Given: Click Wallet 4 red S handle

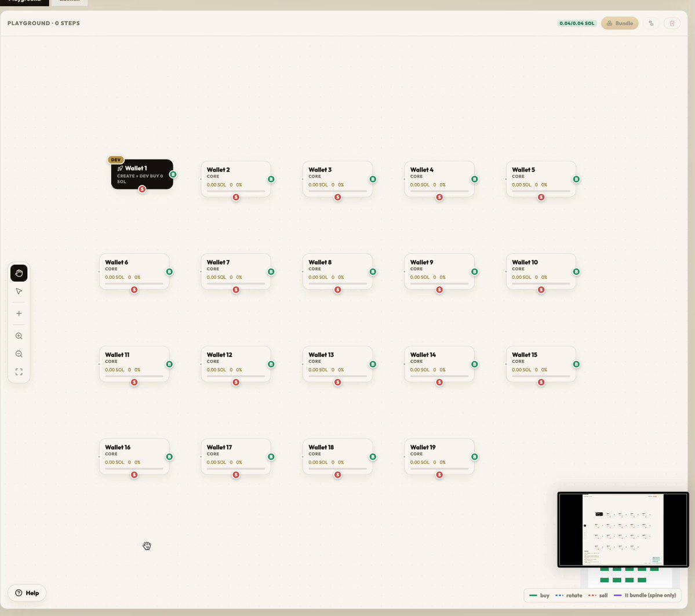Looking at the screenshot, I should tap(439, 197).
